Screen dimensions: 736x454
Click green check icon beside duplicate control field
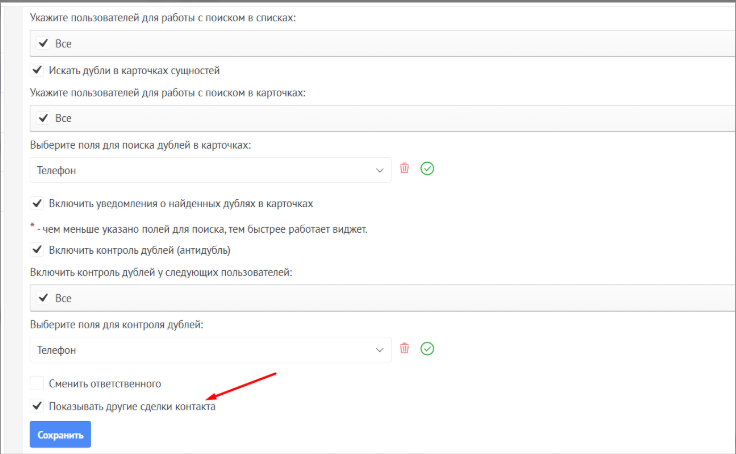click(427, 349)
